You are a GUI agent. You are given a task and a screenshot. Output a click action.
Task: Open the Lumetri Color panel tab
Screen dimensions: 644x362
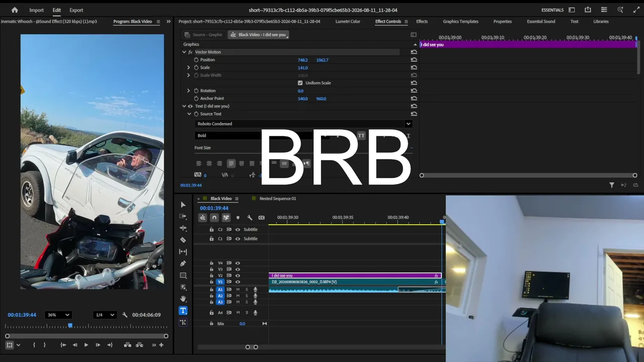point(348,22)
